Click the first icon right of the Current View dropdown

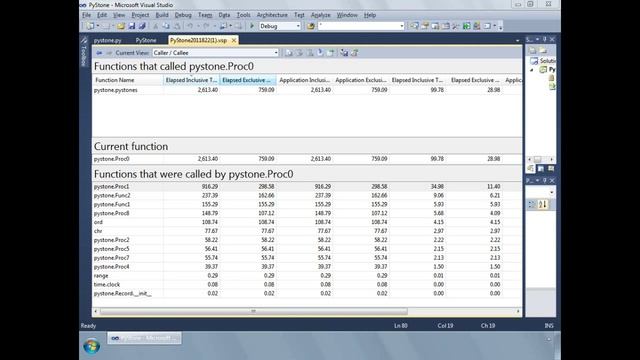pos(289,53)
